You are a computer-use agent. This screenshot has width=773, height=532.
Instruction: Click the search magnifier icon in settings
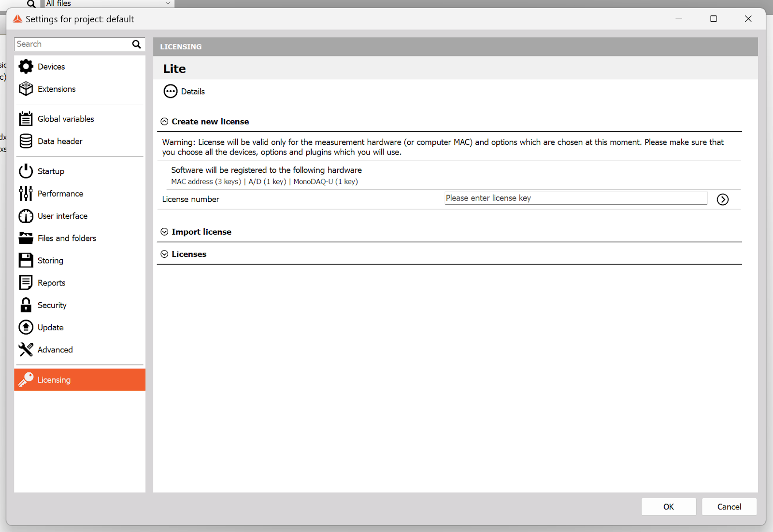pyautogui.click(x=137, y=44)
